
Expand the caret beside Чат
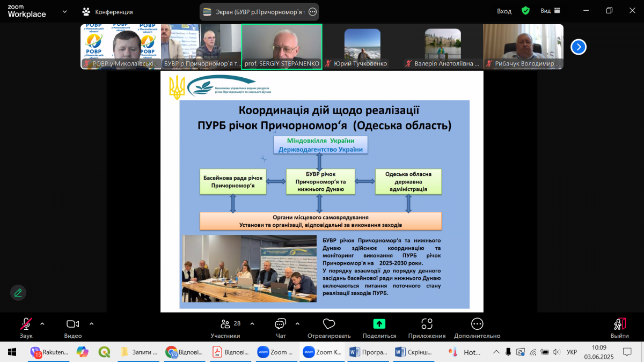click(297, 324)
